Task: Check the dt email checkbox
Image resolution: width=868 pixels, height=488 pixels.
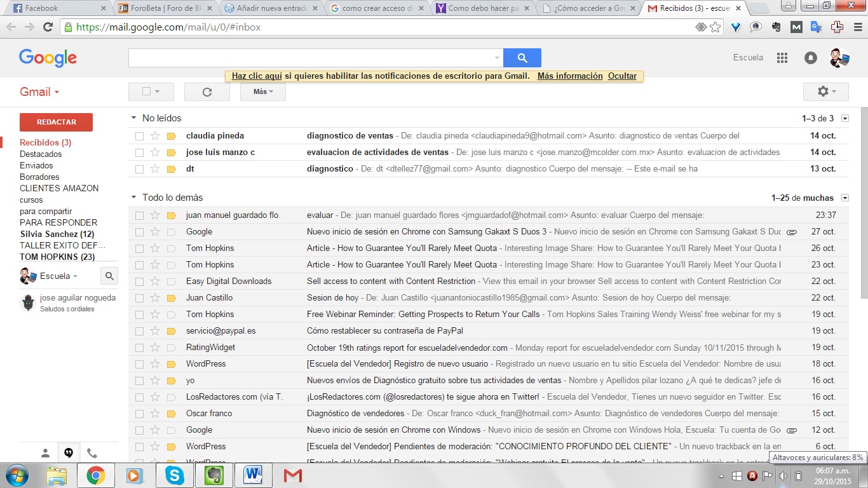Action: 139,168
